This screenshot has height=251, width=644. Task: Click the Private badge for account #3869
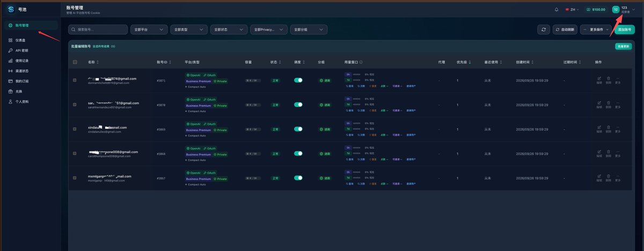click(221, 130)
